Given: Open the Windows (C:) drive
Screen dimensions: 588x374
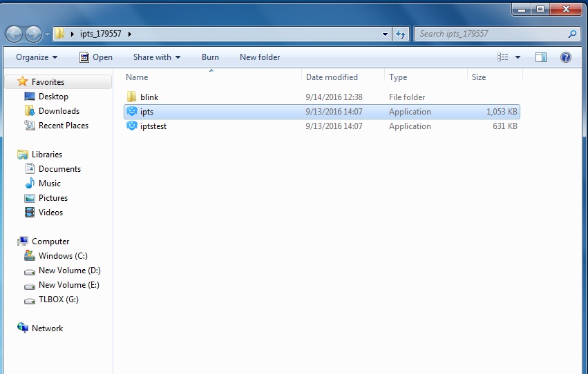Looking at the screenshot, I should 63,256.
